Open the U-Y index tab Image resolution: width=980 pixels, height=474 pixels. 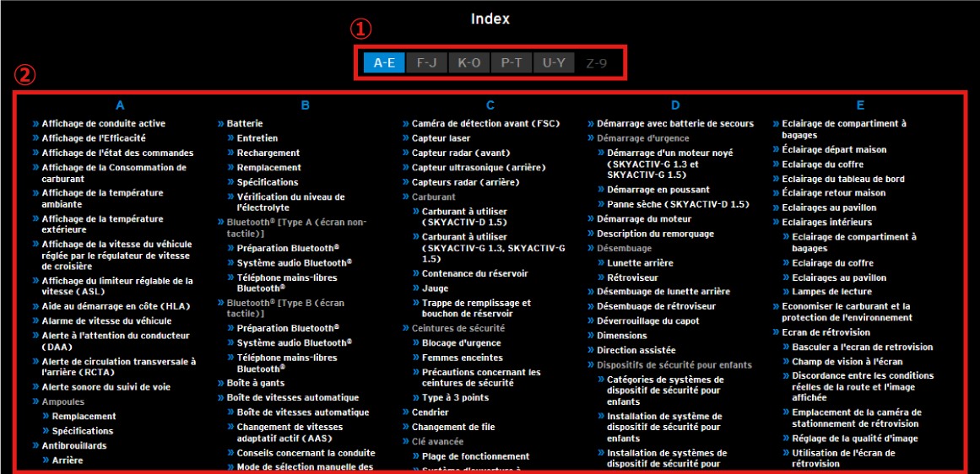554,62
